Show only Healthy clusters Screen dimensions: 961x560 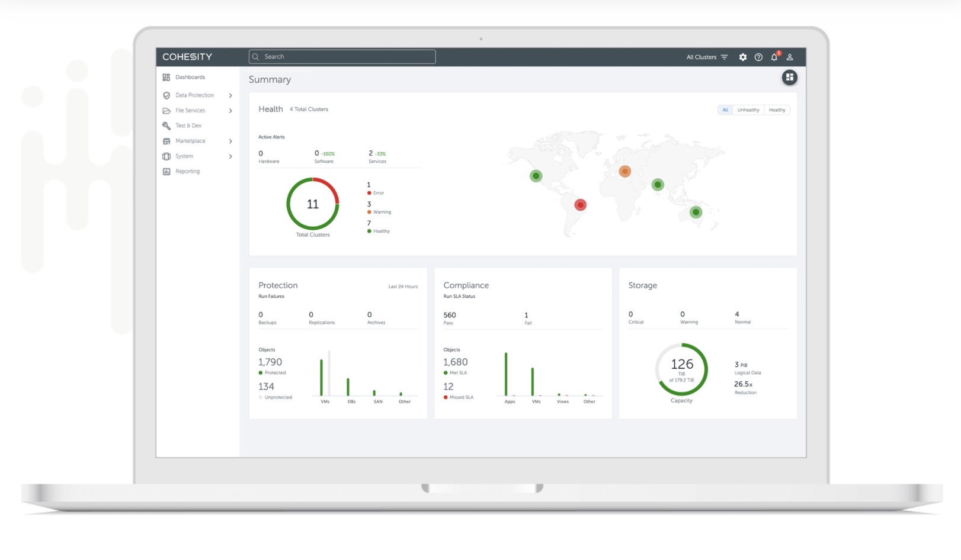tap(777, 110)
